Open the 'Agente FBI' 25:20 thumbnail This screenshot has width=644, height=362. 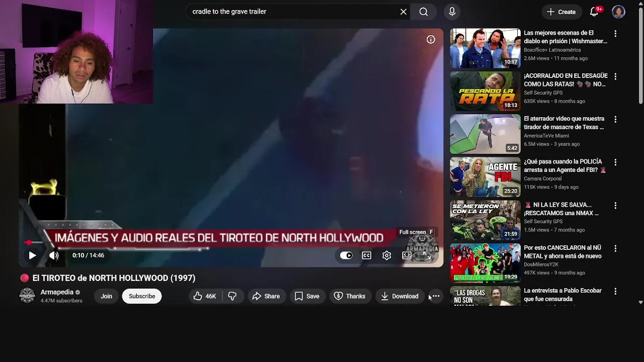click(485, 177)
